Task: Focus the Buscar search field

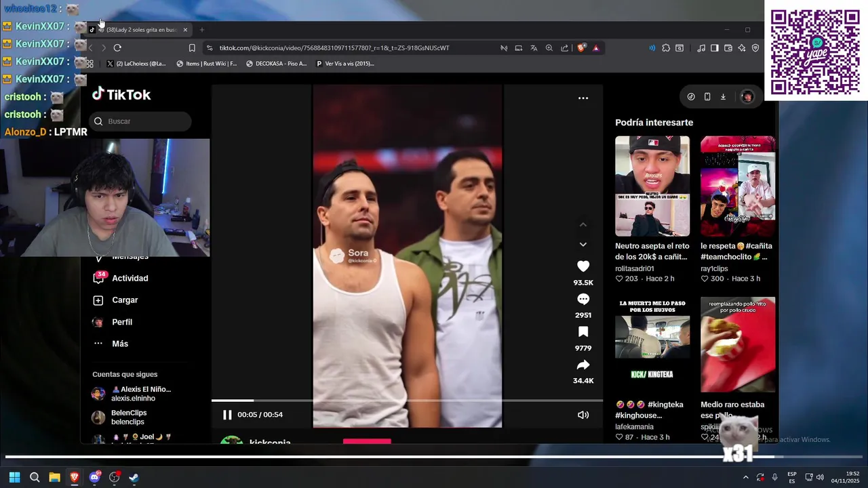Action: click(x=140, y=121)
